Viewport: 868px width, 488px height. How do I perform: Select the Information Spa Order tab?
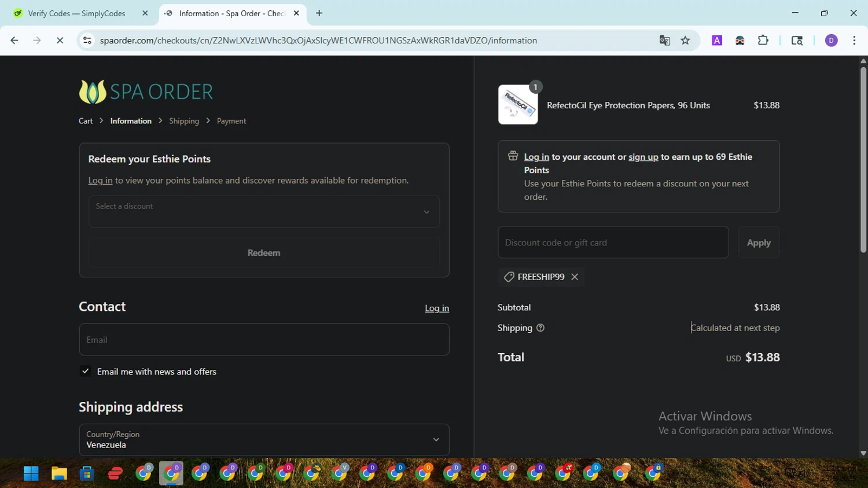(x=232, y=13)
